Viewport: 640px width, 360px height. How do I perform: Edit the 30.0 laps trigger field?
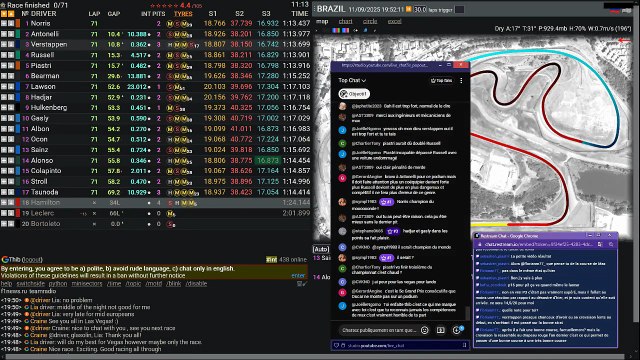click(x=420, y=9)
